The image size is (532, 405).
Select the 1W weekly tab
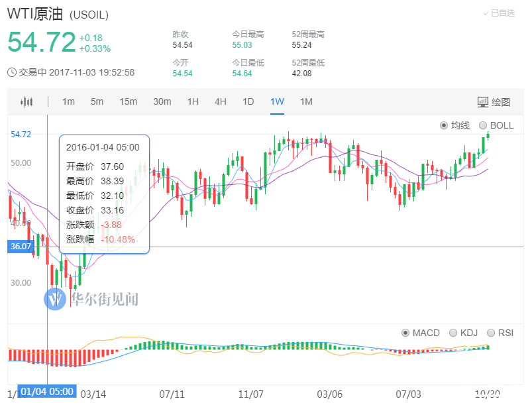click(277, 101)
